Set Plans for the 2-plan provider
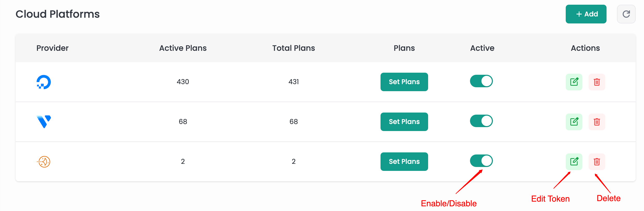This screenshot has width=644, height=211. click(404, 162)
